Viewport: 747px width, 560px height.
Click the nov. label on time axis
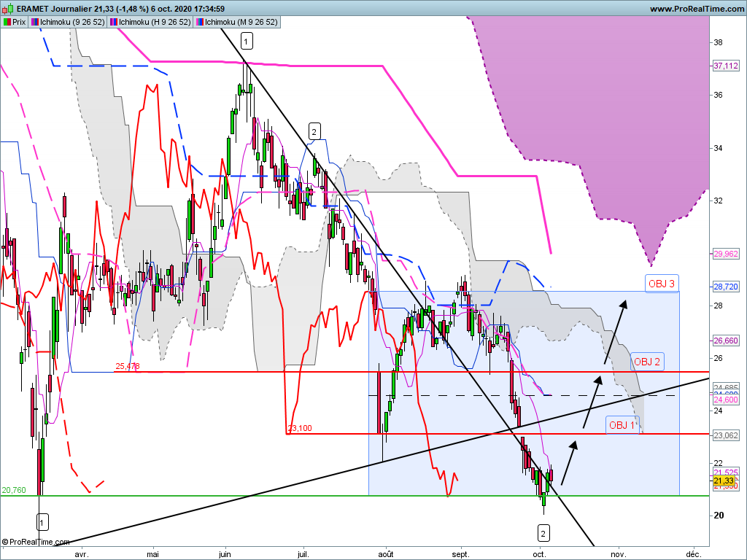click(619, 554)
